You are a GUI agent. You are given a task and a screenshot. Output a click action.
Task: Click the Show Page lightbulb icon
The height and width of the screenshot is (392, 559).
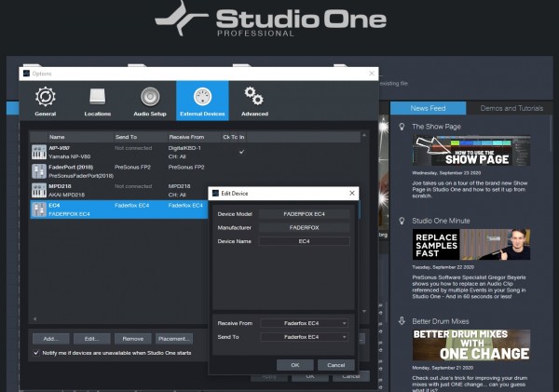402,127
